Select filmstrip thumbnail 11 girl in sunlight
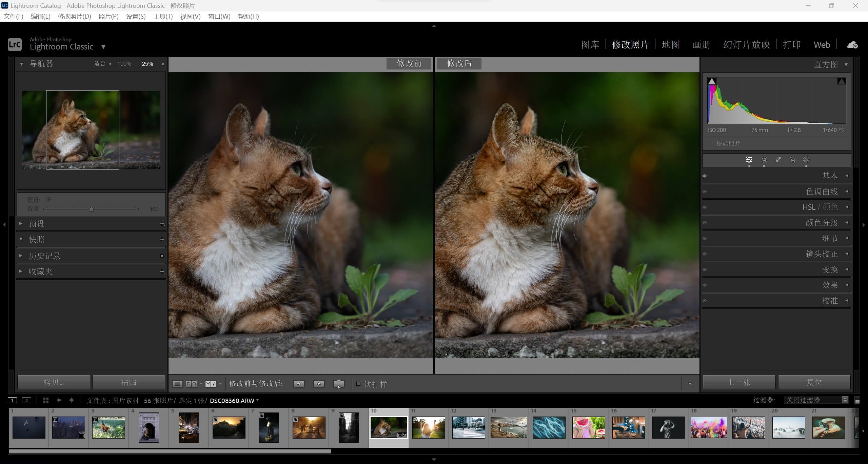The image size is (868, 464). 429,427
